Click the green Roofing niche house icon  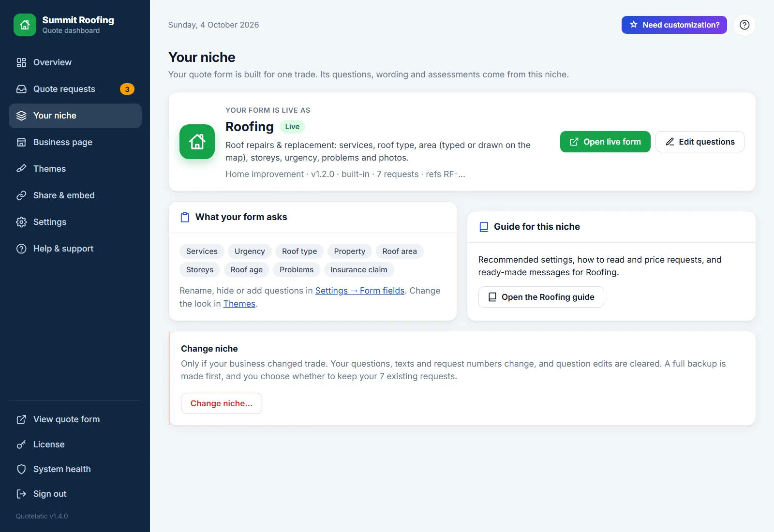tap(197, 142)
